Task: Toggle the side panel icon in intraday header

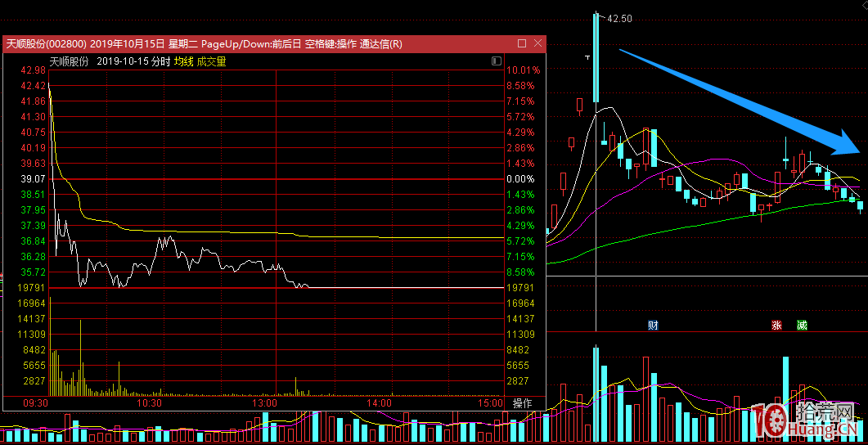Action: click(x=497, y=61)
